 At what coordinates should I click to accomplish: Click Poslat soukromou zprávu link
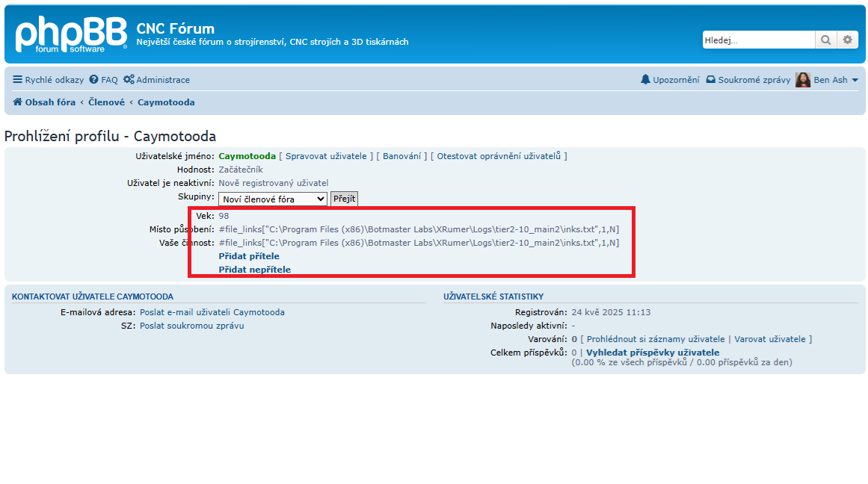pos(191,326)
